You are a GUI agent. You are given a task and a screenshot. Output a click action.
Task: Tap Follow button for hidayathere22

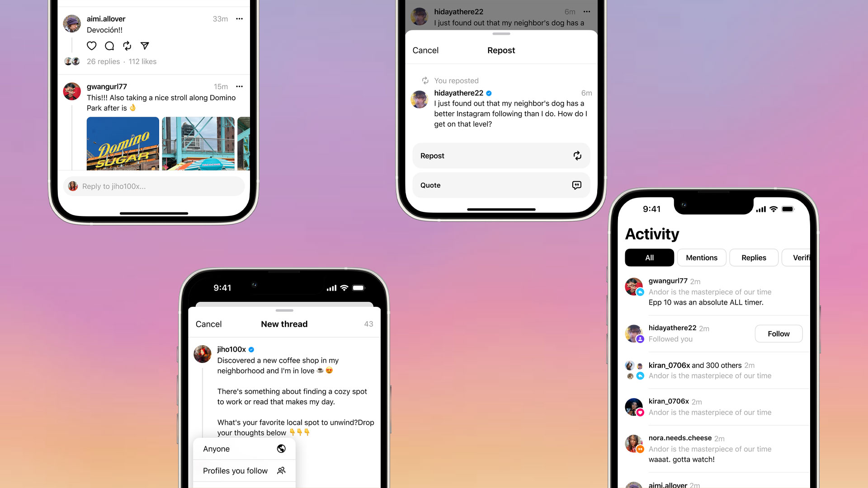pos(778,333)
